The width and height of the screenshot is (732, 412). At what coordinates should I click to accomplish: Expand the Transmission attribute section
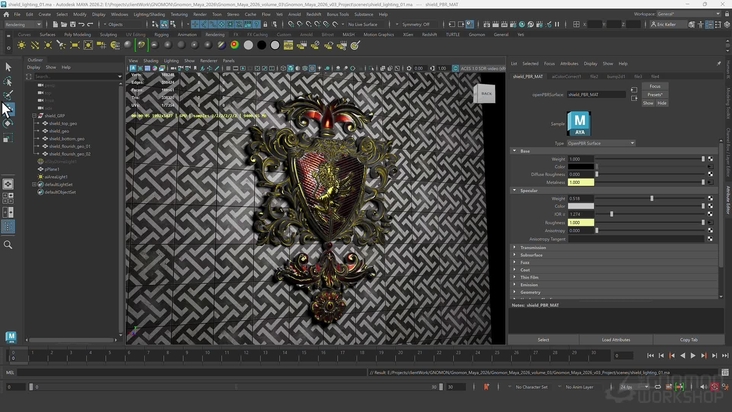tap(534, 247)
